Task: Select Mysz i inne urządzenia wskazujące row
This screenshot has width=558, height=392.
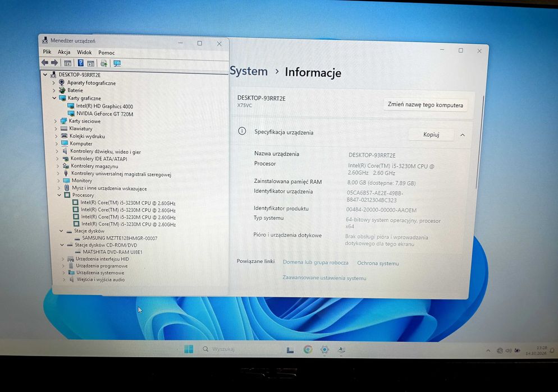Action: [x=109, y=188]
